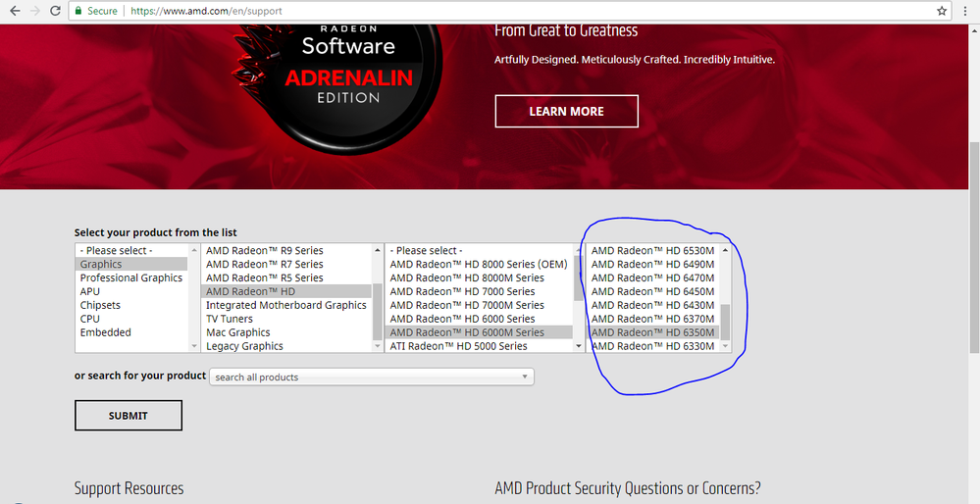Choose AMD Radeon R5 Series
This screenshot has height=504, width=980.
286,277
